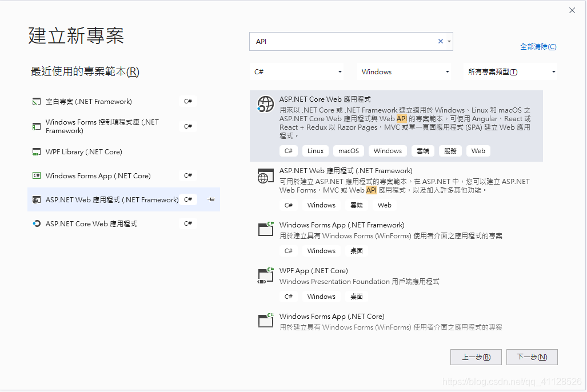Click ASP.NET Core Web globe icon in results
Viewport: 587px width, 392px height.
pyautogui.click(x=265, y=103)
